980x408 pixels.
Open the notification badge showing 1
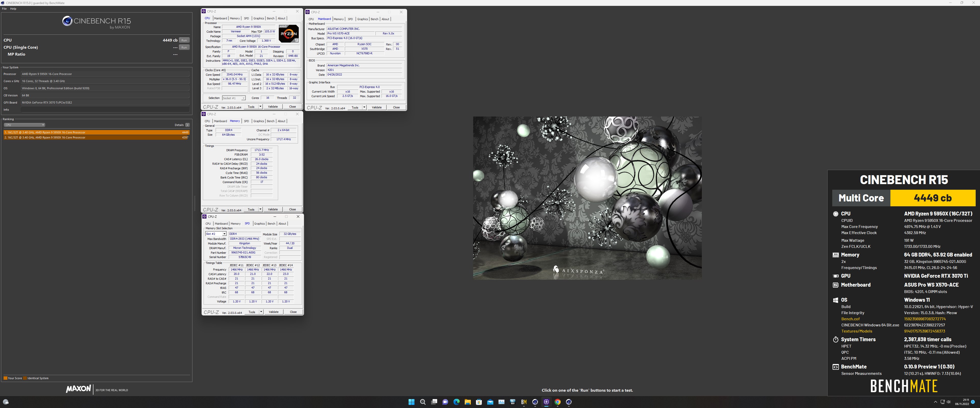[973, 402]
